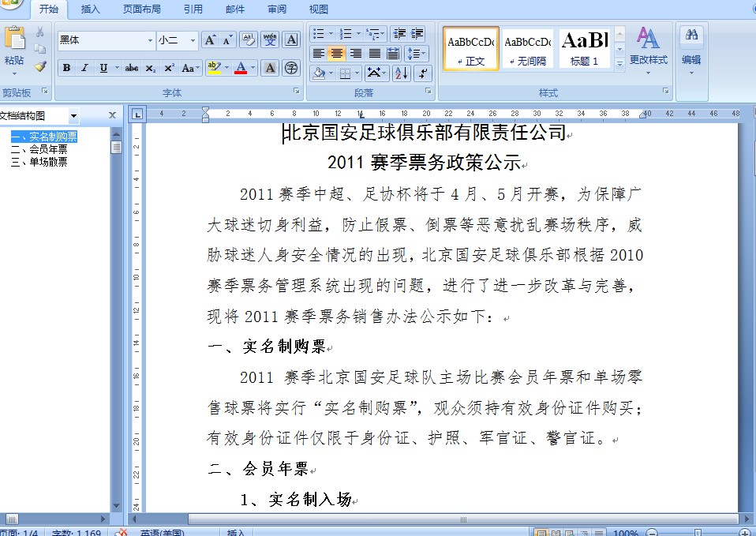Activate the Format Painter brush

(40, 66)
